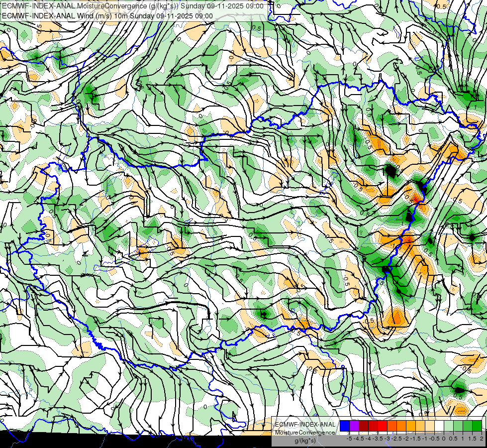Click the -2 tick label in legend
The image size is (487, 448).
pos(406,439)
